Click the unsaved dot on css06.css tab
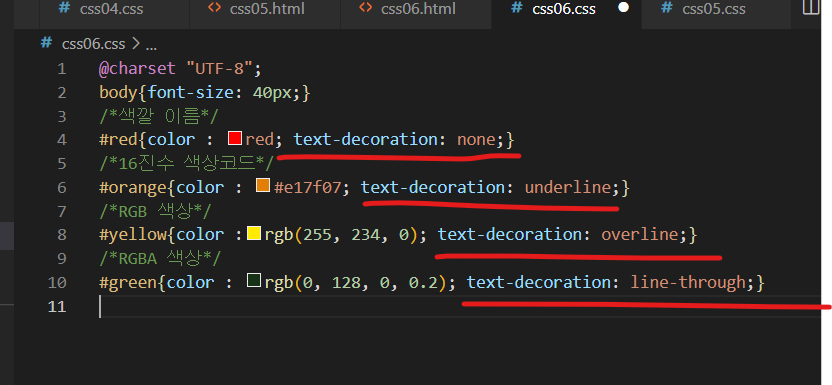This screenshot has height=385, width=832. pos(623,8)
